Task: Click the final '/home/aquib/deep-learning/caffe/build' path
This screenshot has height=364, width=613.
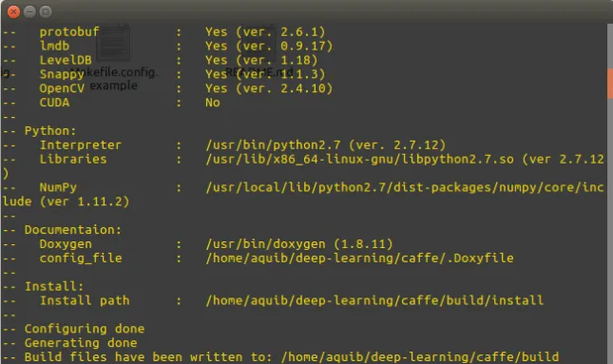Action: tap(420, 357)
